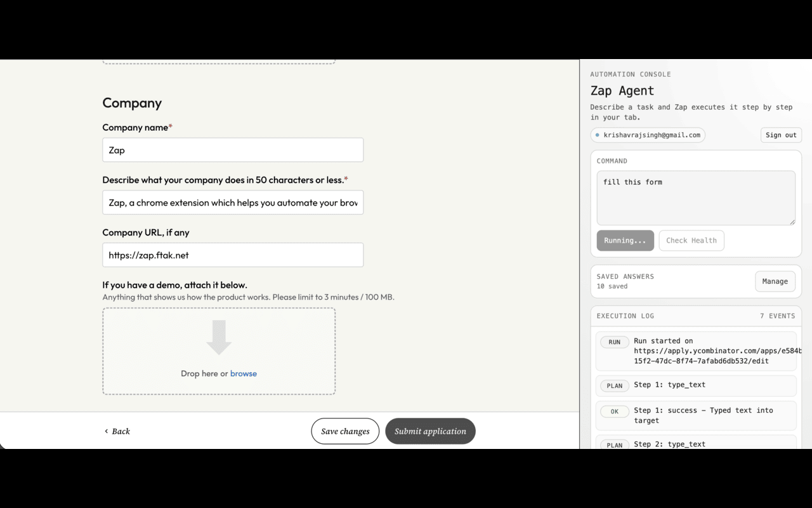812x508 pixels.
Task: Click the krishavrajsingh@gmail.com account chip
Action: coord(648,135)
